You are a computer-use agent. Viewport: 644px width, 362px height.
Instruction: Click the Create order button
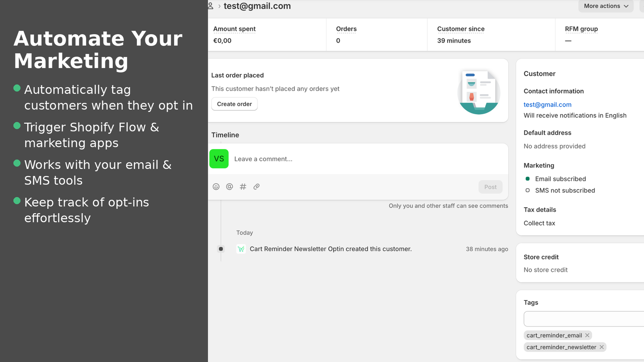tap(234, 104)
